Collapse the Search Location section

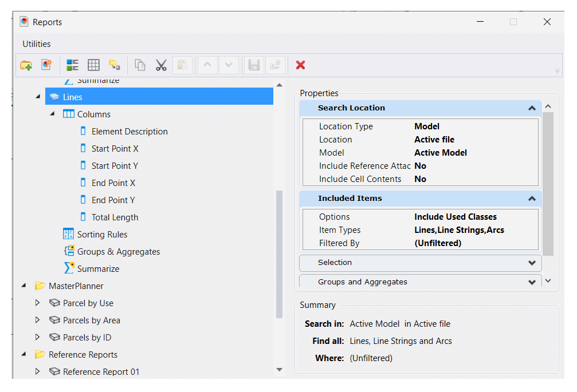[x=532, y=108]
